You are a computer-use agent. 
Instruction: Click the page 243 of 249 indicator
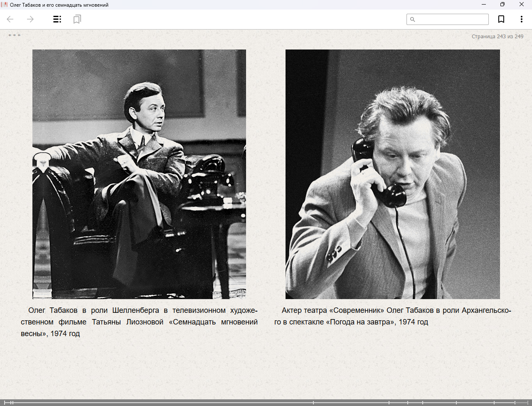[497, 37]
